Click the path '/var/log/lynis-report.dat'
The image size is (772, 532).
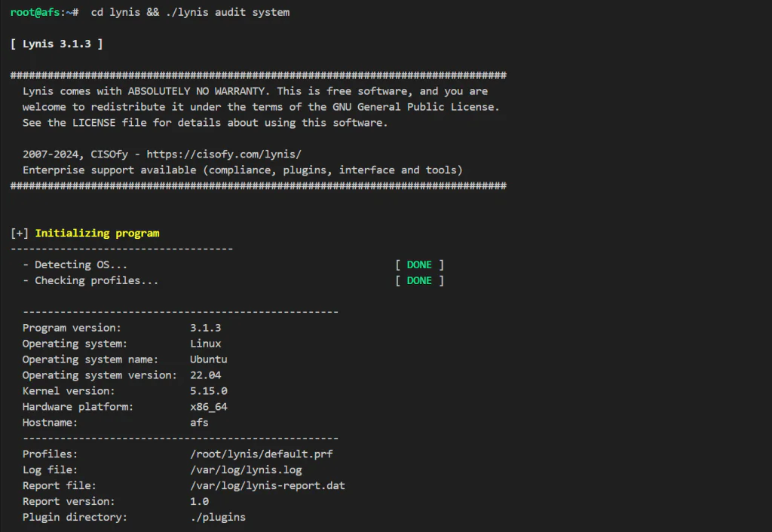click(268, 485)
